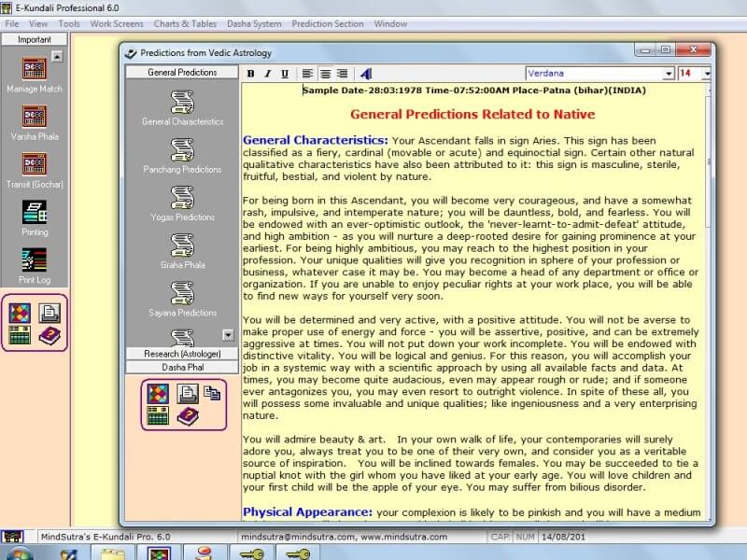Open the Verdana font dropdown
Screen dimensions: 747x560
tap(669, 74)
